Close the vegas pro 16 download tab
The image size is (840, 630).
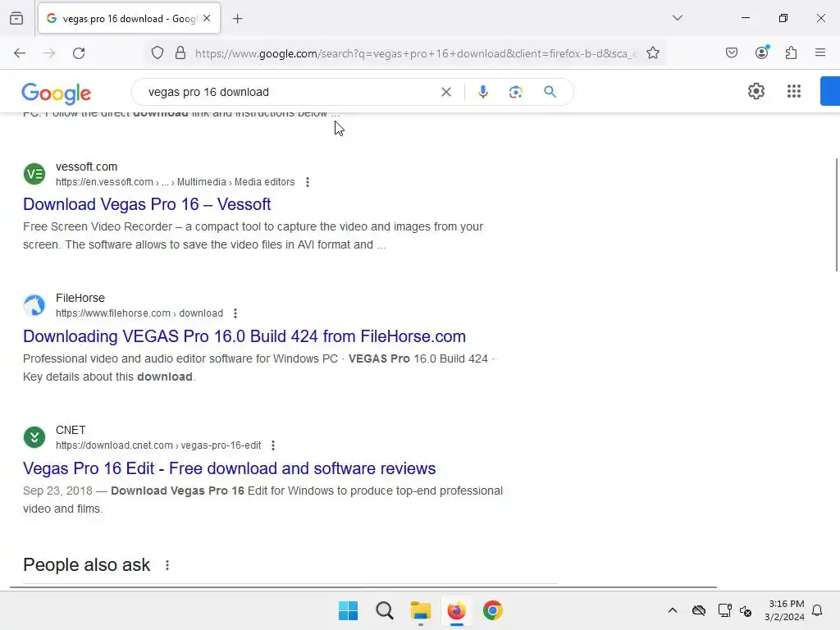[x=207, y=18]
